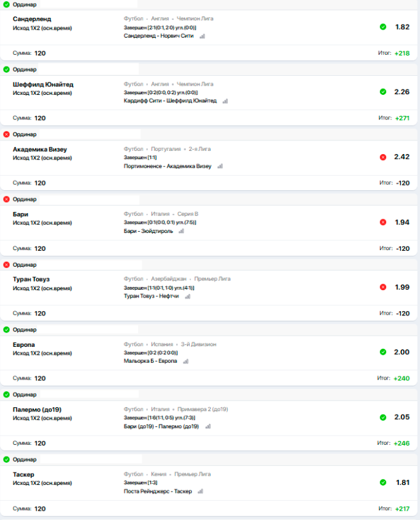The width and height of the screenshot is (420, 520).
Task: Click stats icon next to Поста Рейнджерс - Таскер
Action: [201, 492]
